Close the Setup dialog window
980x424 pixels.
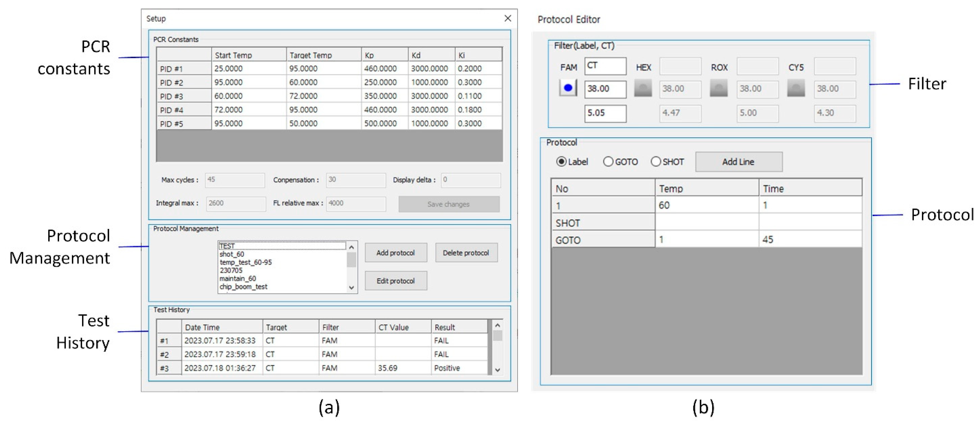point(507,18)
